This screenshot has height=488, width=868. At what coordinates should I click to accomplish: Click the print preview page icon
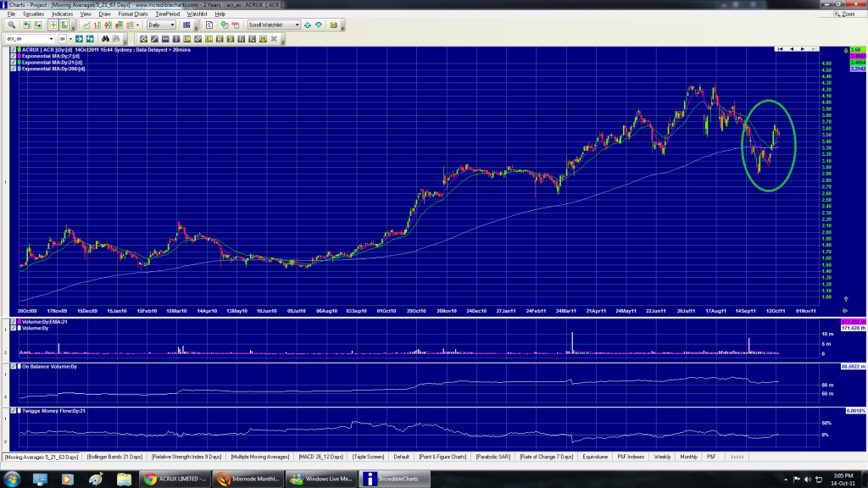(x=209, y=25)
